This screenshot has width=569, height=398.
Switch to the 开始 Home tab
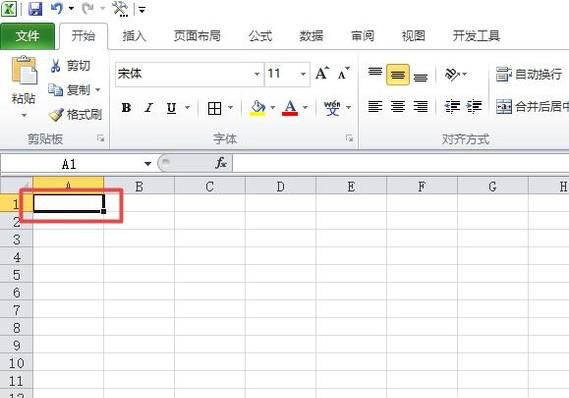coord(83,36)
